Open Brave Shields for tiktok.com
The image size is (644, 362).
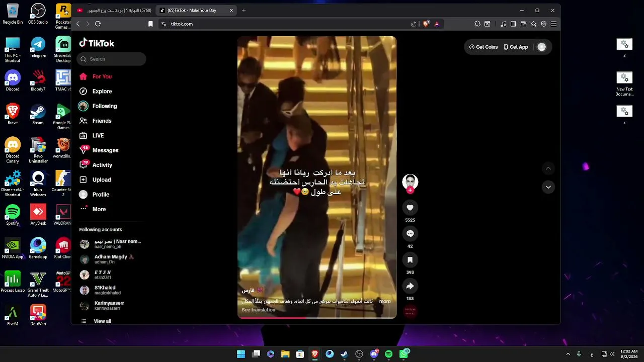pyautogui.click(x=426, y=24)
